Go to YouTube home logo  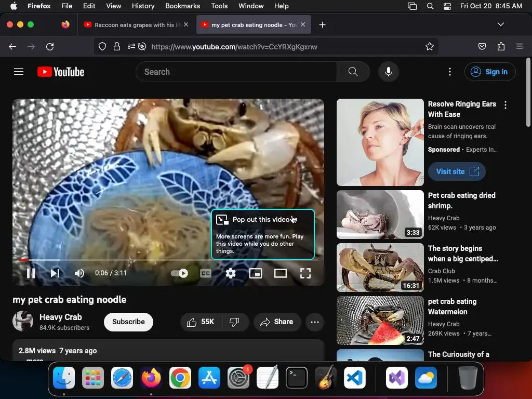(61, 72)
